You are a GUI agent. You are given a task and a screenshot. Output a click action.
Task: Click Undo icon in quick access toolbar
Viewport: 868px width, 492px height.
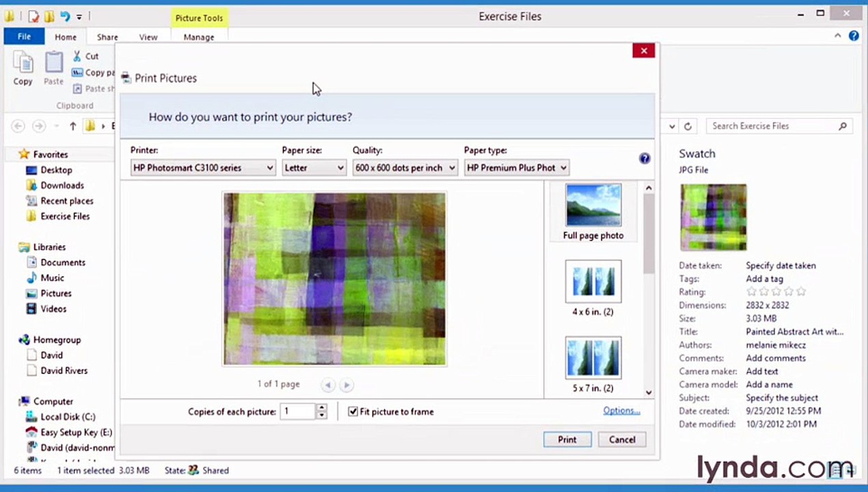64,16
